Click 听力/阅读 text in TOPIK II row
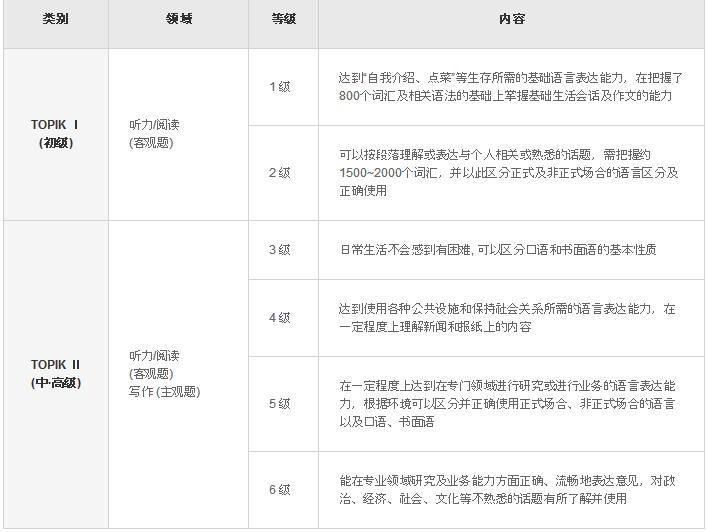Viewport: 707px width, 532px height. coord(154,356)
